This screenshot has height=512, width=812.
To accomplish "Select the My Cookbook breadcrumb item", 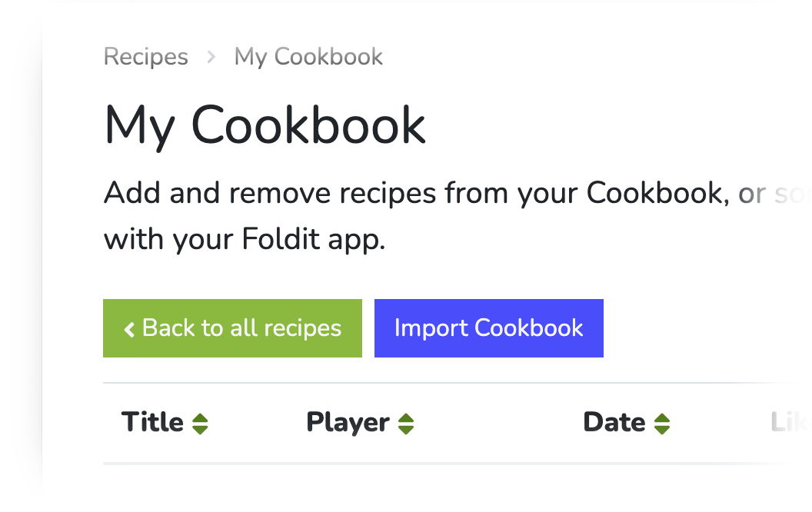I will coord(308,57).
